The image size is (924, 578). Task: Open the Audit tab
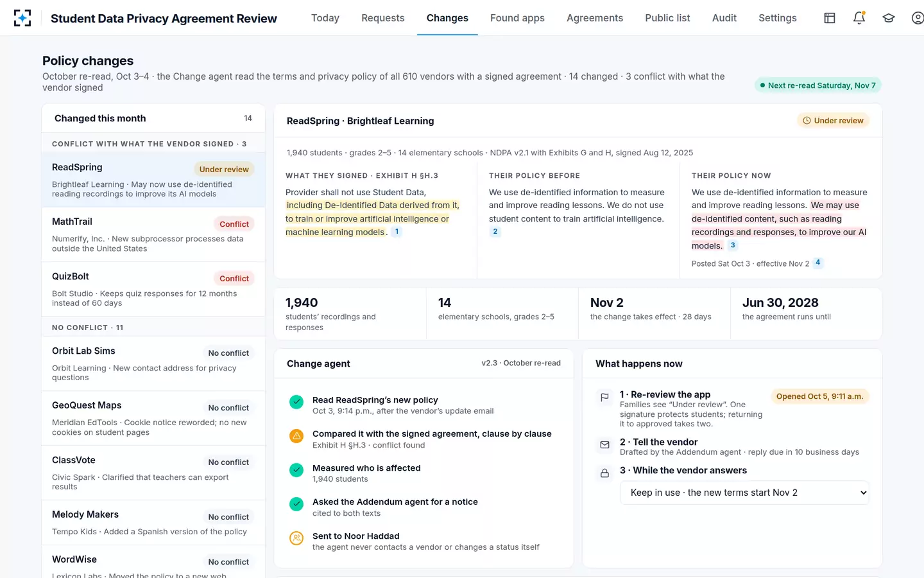click(x=724, y=18)
